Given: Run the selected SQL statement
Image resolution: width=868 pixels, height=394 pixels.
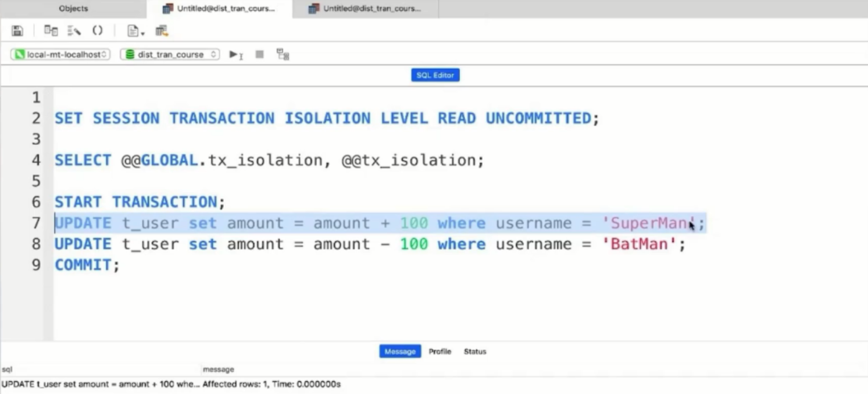Looking at the screenshot, I should coord(235,55).
